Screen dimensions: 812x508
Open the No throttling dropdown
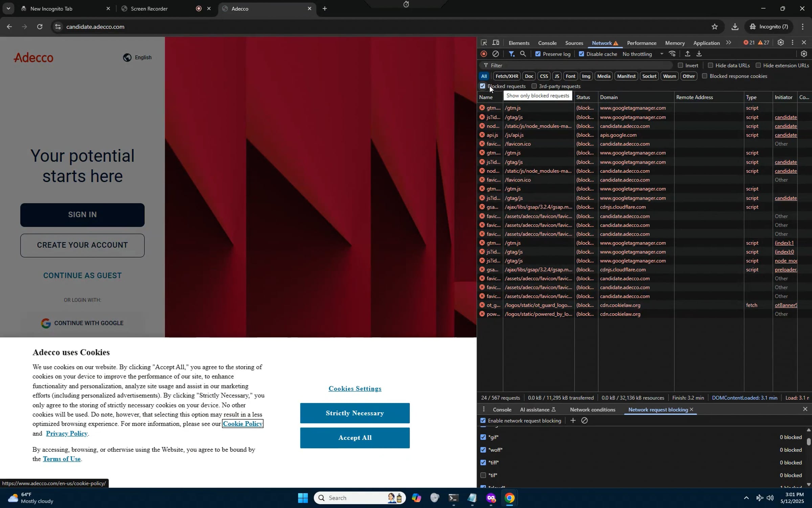click(x=643, y=54)
